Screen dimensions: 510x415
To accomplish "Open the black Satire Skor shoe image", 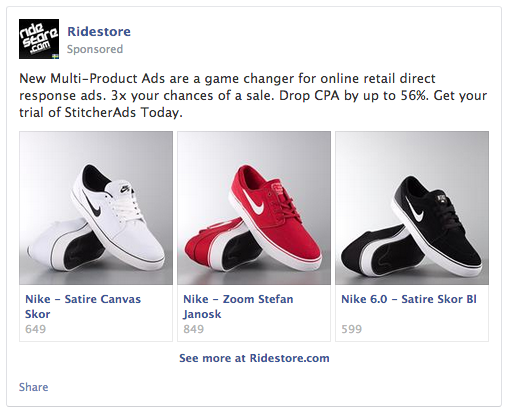I will [x=412, y=208].
